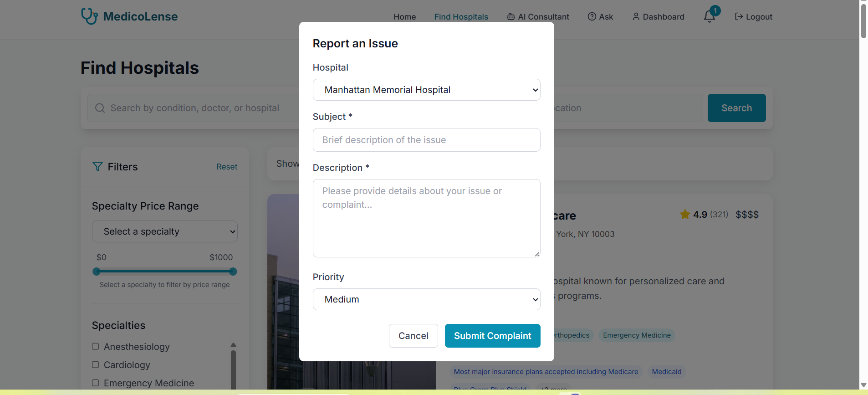The image size is (868, 395).
Task: Click the search magnifier icon
Action: click(100, 108)
